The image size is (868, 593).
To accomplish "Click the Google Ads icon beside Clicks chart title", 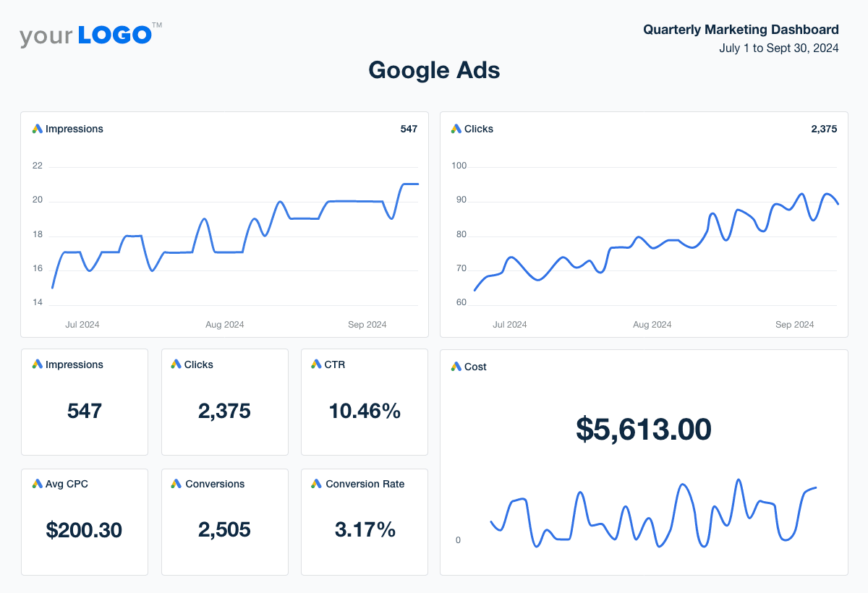I will [456, 129].
